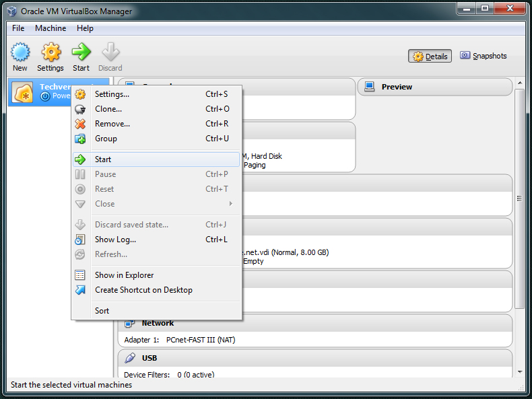Click the details pane vertical scrollbar thumb
Viewport: 532px width, 399px height.
[x=519, y=198]
